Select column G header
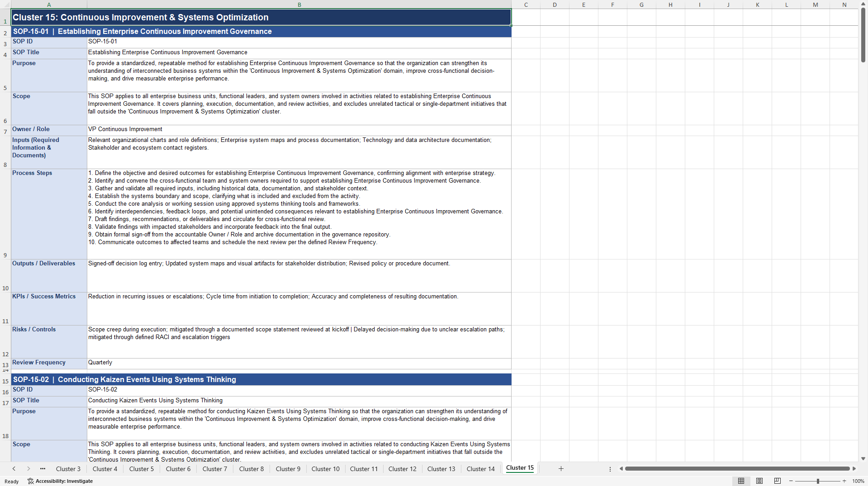The image size is (868, 486). click(x=641, y=5)
